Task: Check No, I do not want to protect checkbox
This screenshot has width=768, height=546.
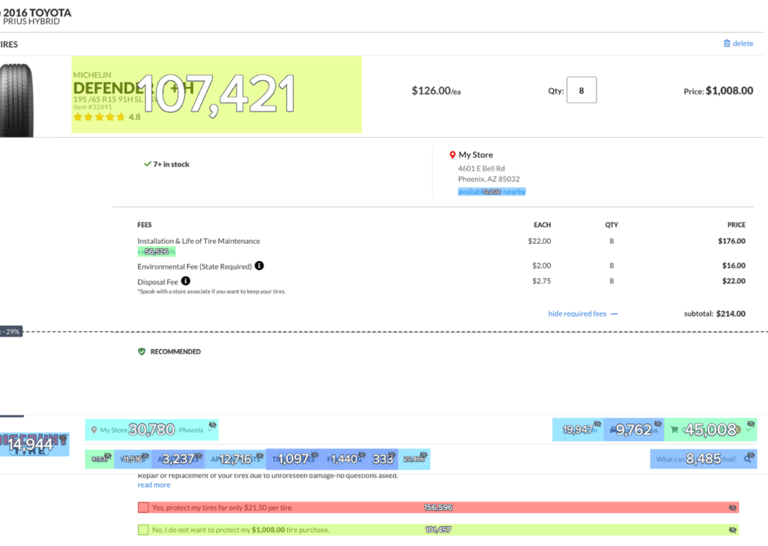Action: [x=143, y=530]
